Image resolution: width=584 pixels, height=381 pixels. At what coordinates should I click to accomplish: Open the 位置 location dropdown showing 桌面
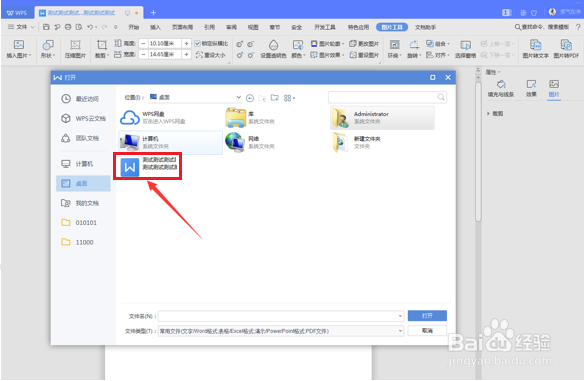195,97
